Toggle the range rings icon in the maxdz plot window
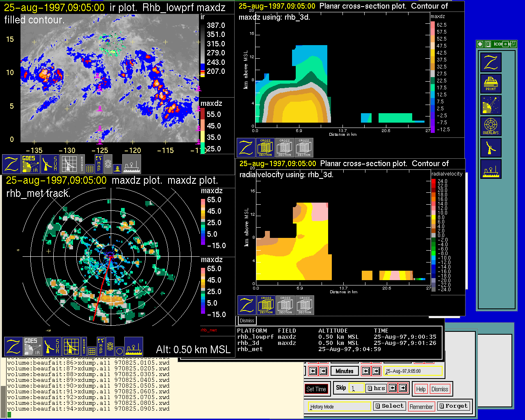Image resolution: width=525 pixels, height=420 pixels. [110, 347]
